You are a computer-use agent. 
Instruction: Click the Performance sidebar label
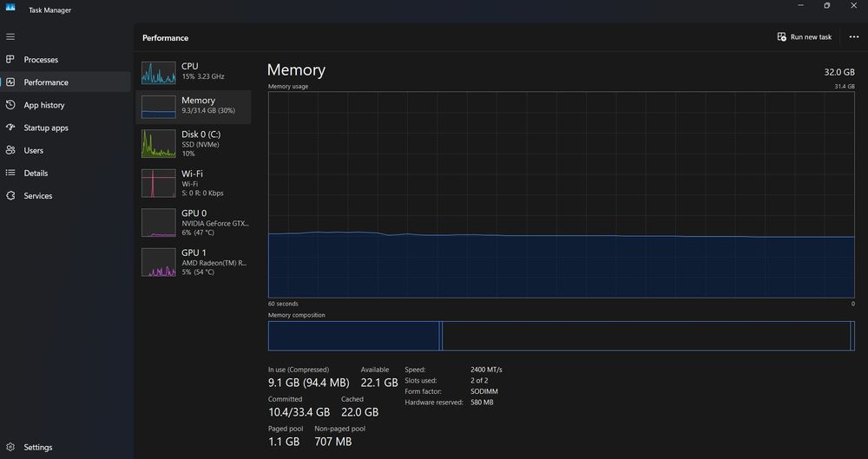[46, 82]
